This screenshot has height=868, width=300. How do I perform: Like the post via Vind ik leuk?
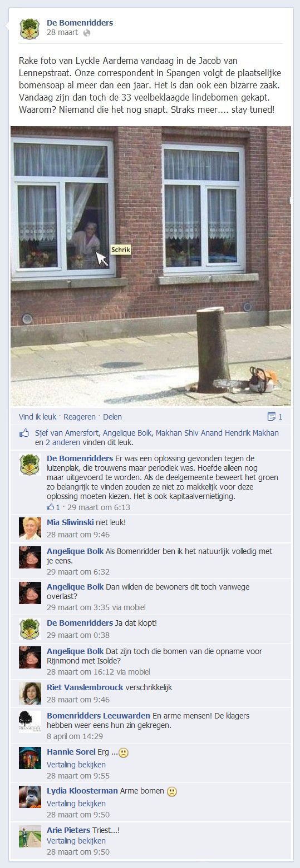pos(39,417)
